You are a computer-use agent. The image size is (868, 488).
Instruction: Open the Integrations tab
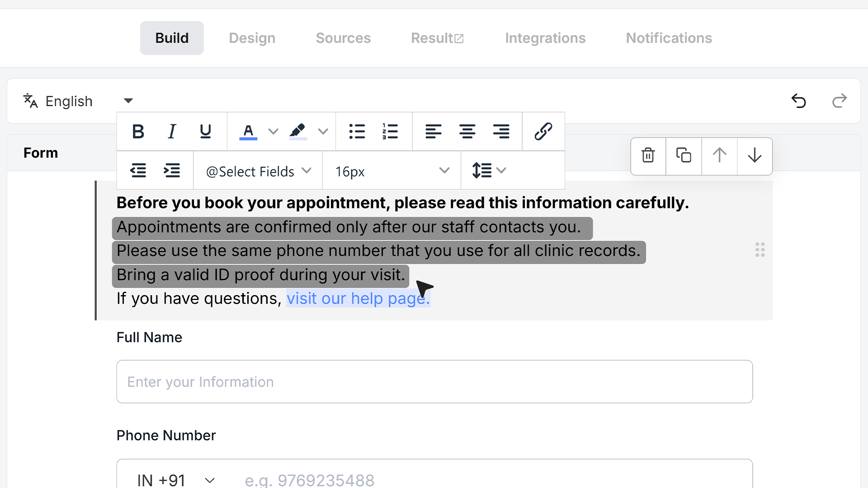[x=545, y=38]
